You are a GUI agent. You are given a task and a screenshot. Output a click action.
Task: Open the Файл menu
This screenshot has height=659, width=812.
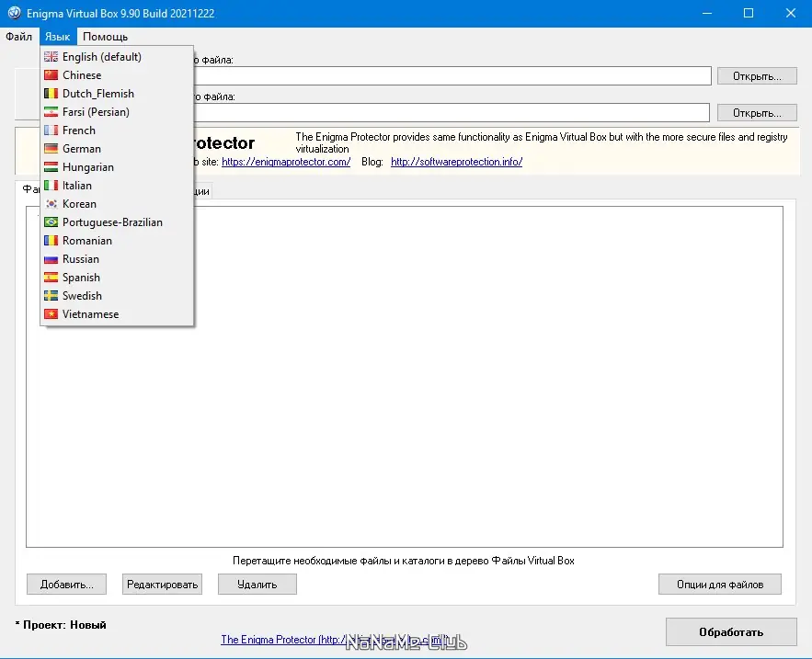19,37
